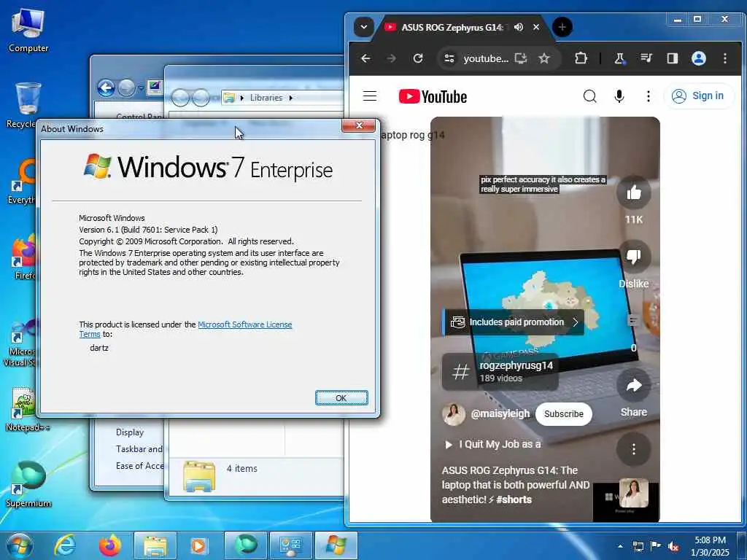Open the Everything desktop shortcut

pyautogui.click(x=23, y=182)
